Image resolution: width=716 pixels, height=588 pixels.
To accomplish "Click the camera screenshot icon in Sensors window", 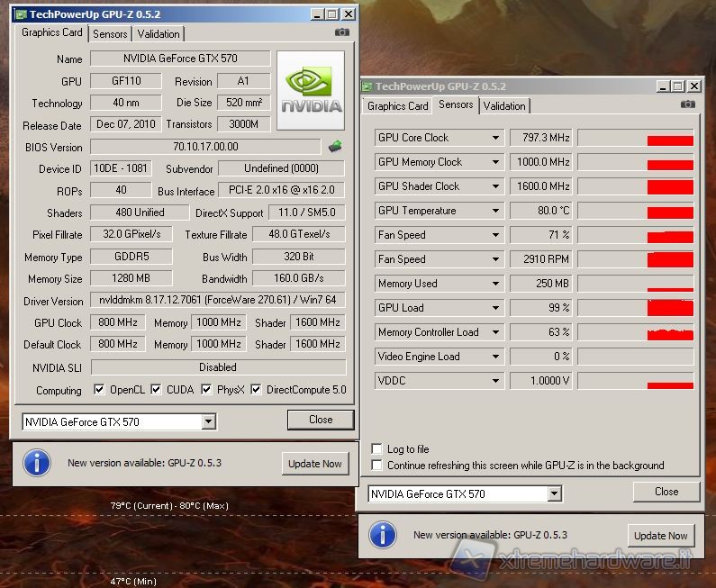I will (688, 104).
